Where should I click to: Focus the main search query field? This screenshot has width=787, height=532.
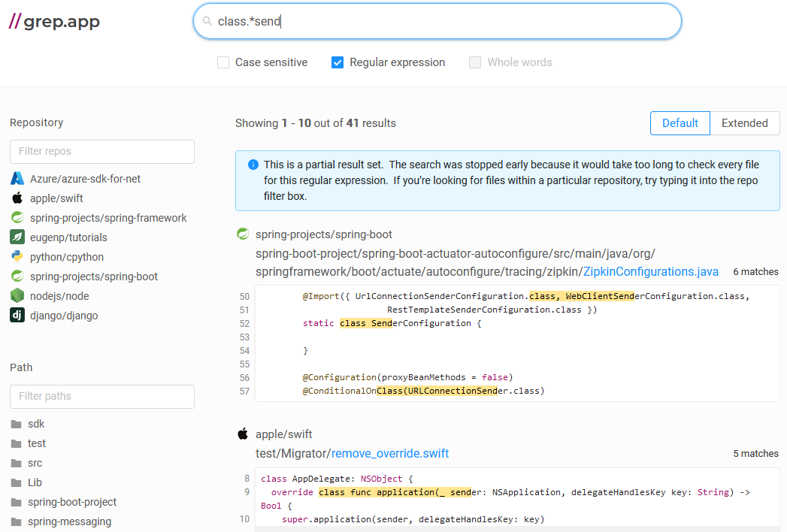click(x=437, y=21)
